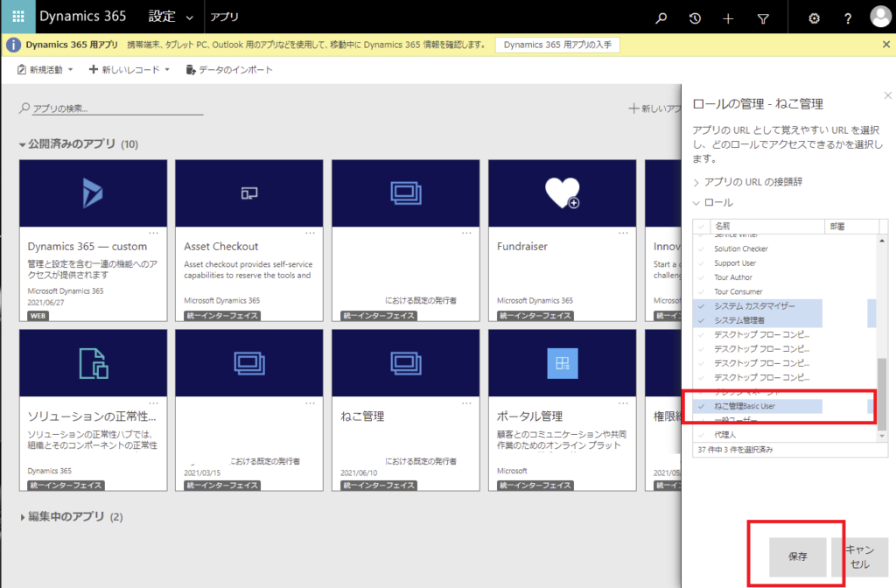Screen dimensions: 896x588
Task: Click the ソリューションの正常性 app icon
Action: [93, 363]
